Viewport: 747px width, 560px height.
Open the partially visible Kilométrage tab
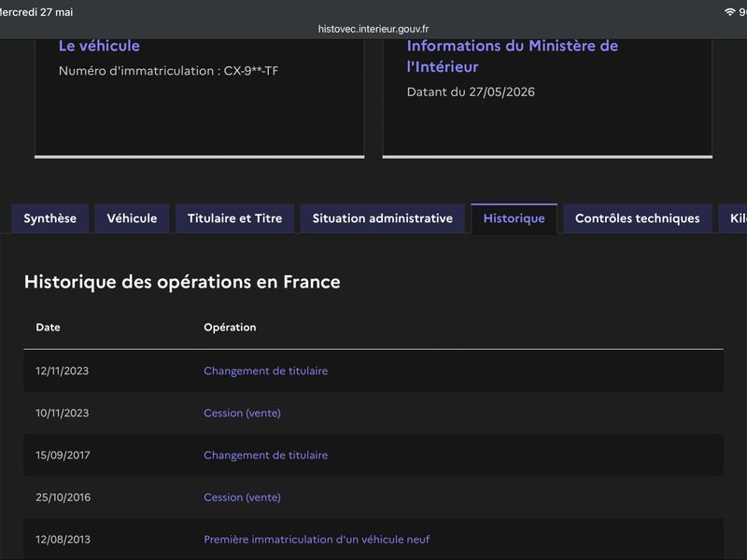click(733, 218)
